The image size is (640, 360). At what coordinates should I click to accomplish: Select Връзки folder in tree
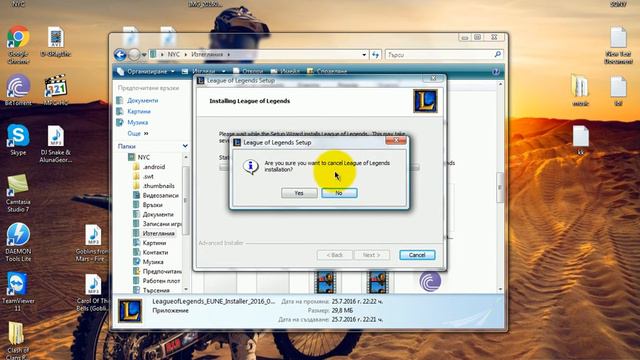coord(153,205)
